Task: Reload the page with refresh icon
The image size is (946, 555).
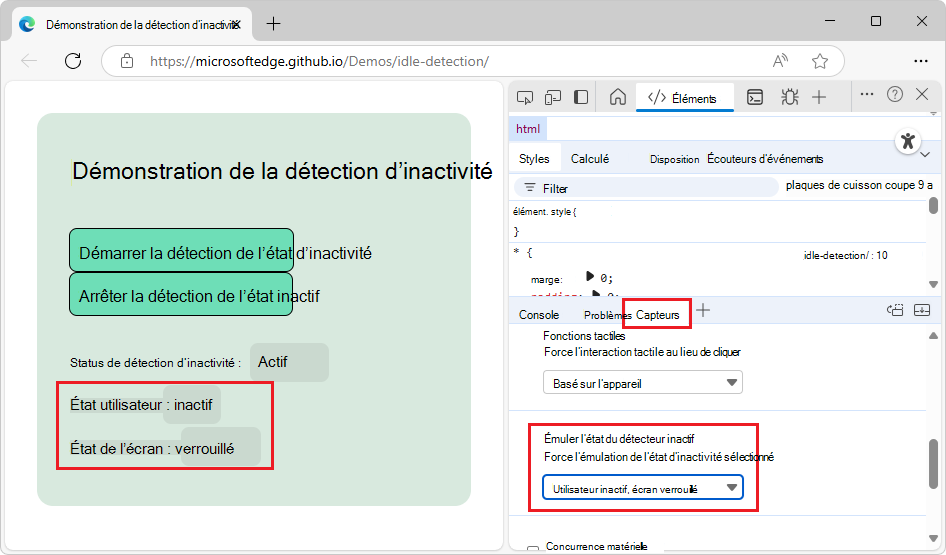Action: [x=73, y=61]
